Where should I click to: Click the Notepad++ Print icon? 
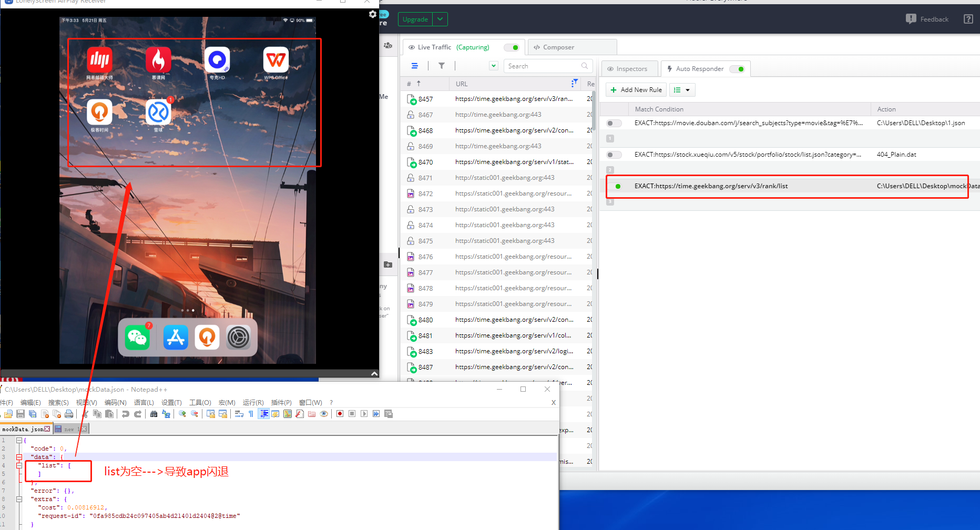point(69,414)
